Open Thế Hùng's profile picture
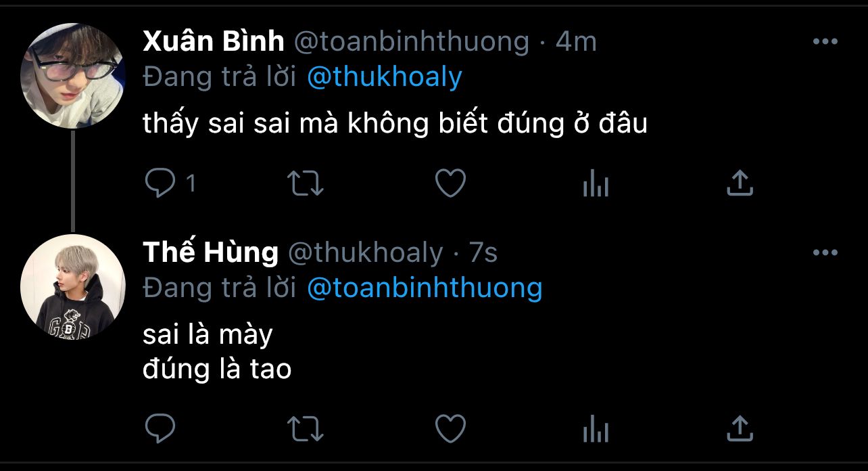Screen dimensions: 868x471 (x=73, y=287)
